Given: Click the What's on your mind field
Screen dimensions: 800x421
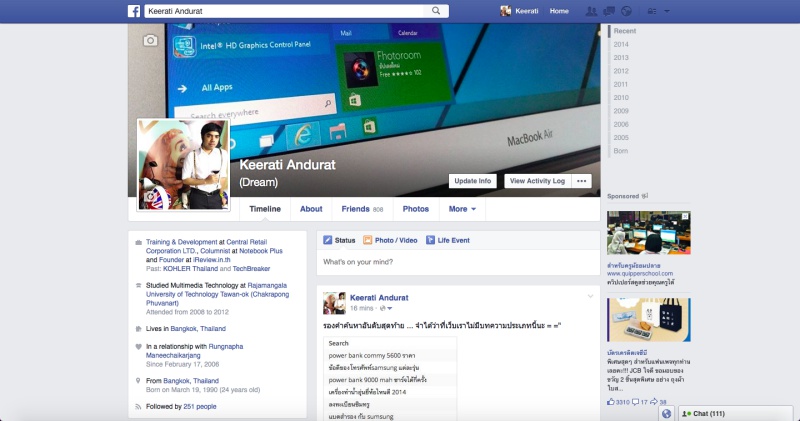Looking at the screenshot, I should tap(458, 262).
